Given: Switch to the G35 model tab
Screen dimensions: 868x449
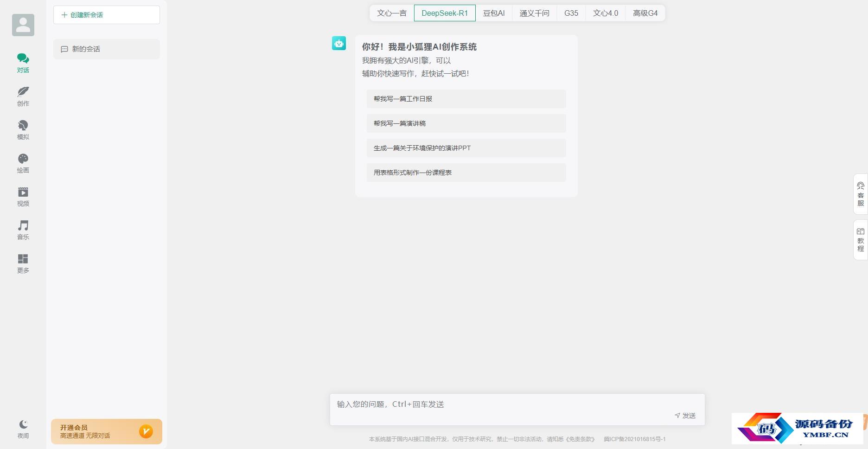Looking at the screenshot, I should [x=571, y=13].
